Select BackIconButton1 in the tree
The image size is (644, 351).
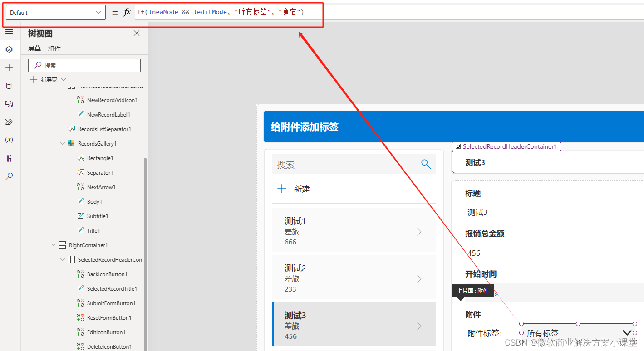[107, 274]
